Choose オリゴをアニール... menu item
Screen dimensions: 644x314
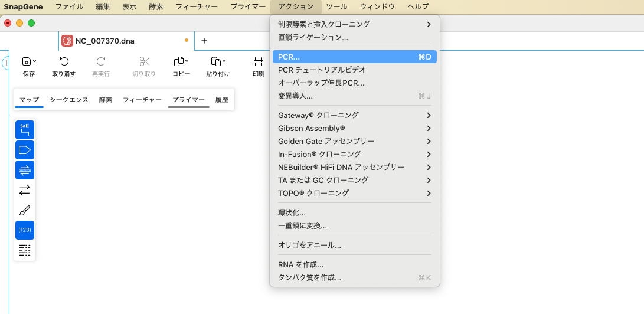[354, 245]
